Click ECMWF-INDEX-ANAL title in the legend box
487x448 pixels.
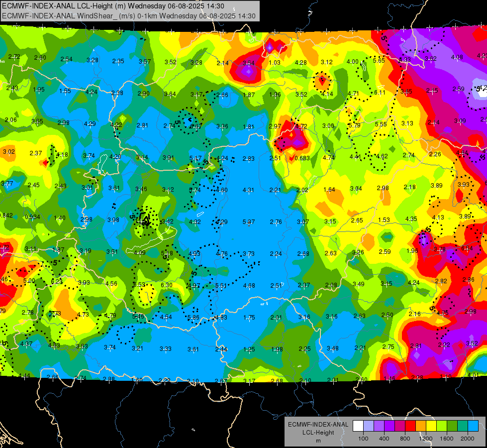pos(318,425)
